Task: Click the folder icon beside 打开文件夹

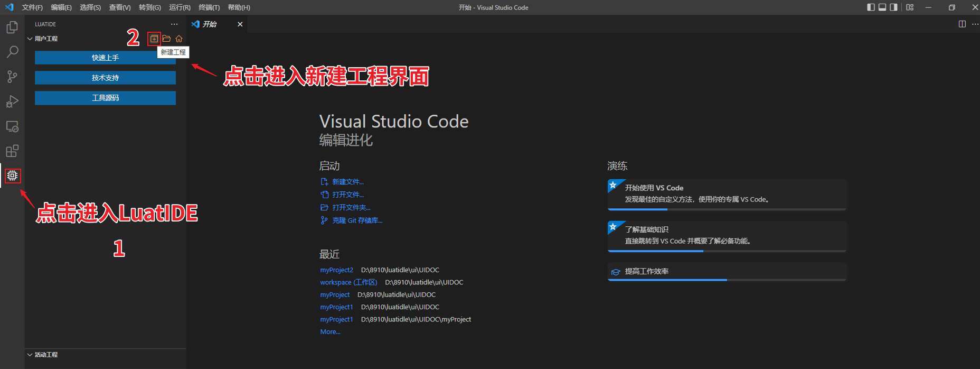Action: click(x=324, y=207)
